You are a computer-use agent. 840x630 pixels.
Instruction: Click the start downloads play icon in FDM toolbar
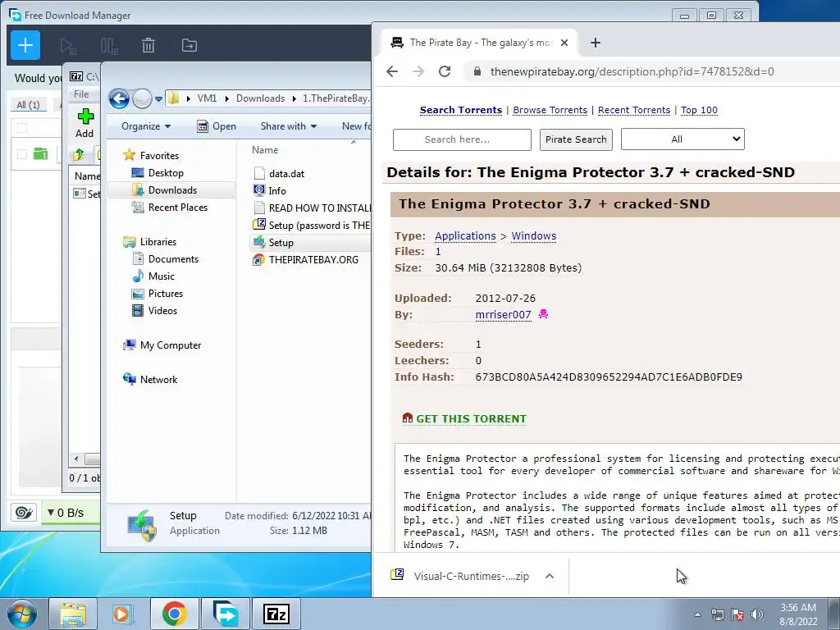[68, 46]
